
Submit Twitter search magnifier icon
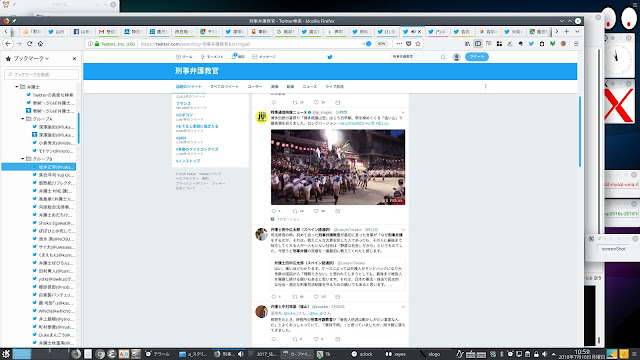pos(443,57)
